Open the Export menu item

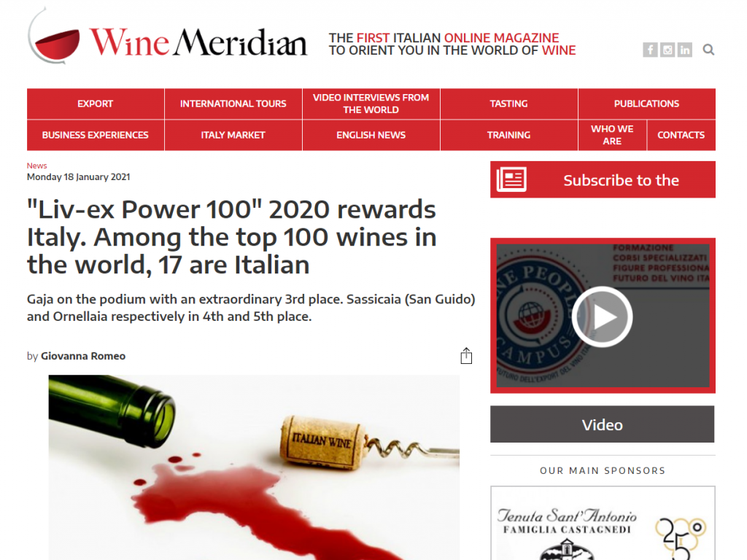[x=96, y=104]
